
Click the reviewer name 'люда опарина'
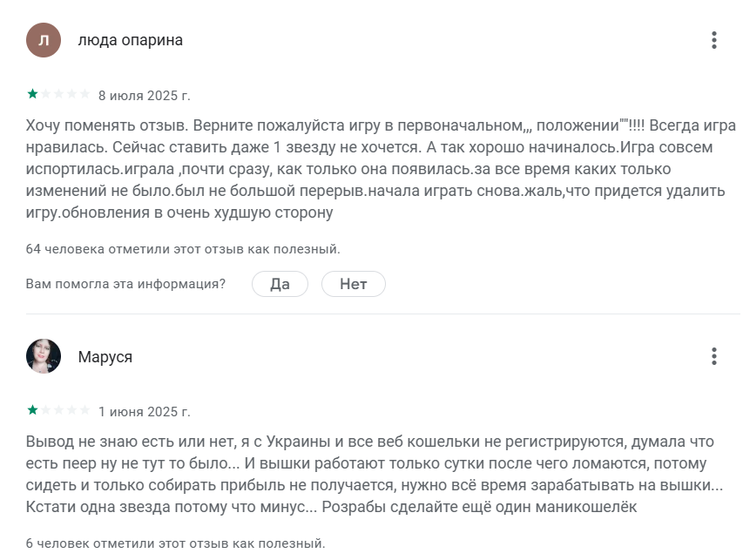131,40
